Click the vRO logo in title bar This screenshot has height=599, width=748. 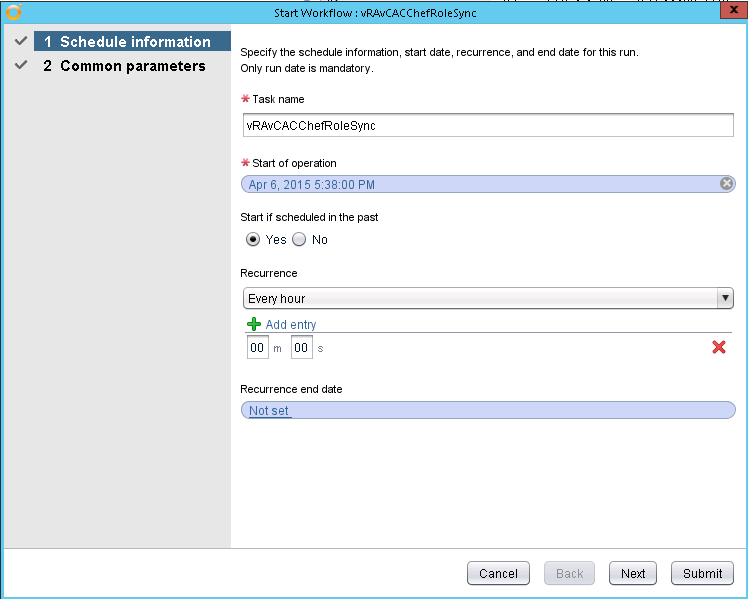pyautogui.click(x=13, y=12)
